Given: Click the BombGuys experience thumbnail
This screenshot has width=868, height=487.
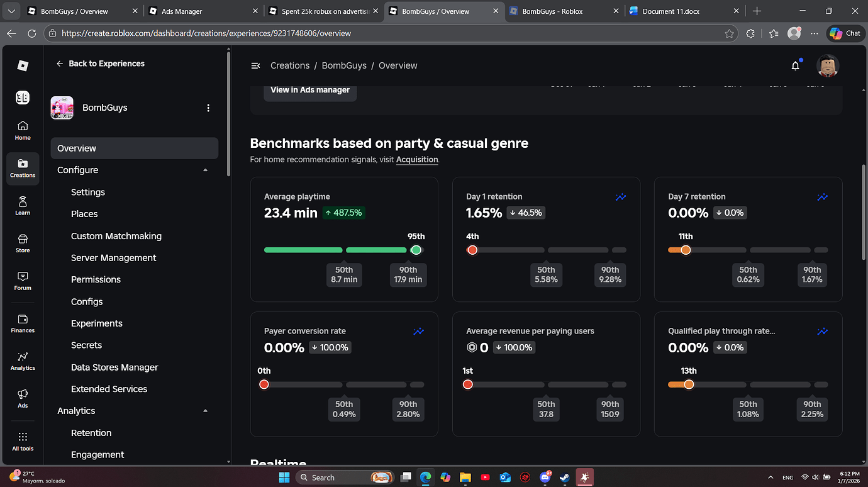Looking at the screenshot, I should 62,108.
